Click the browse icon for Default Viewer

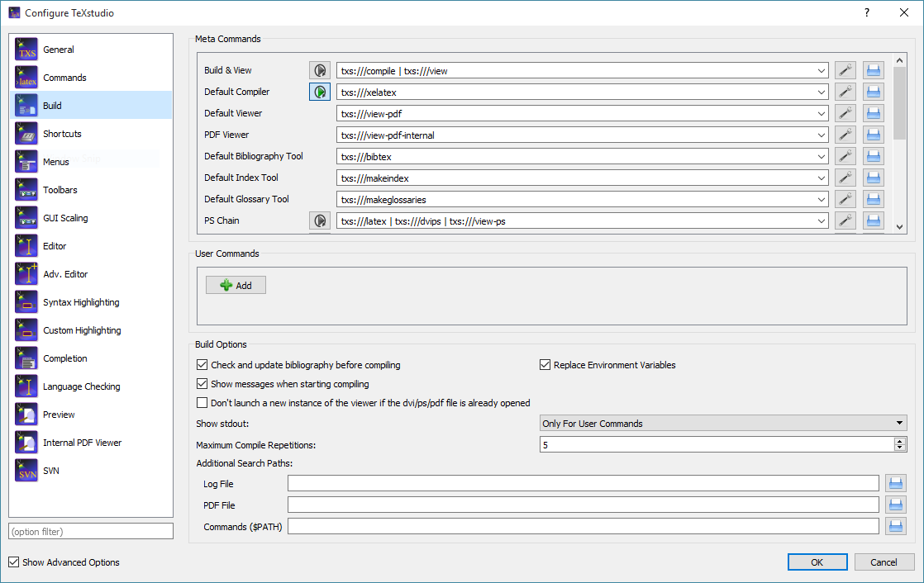click(874, 114)
